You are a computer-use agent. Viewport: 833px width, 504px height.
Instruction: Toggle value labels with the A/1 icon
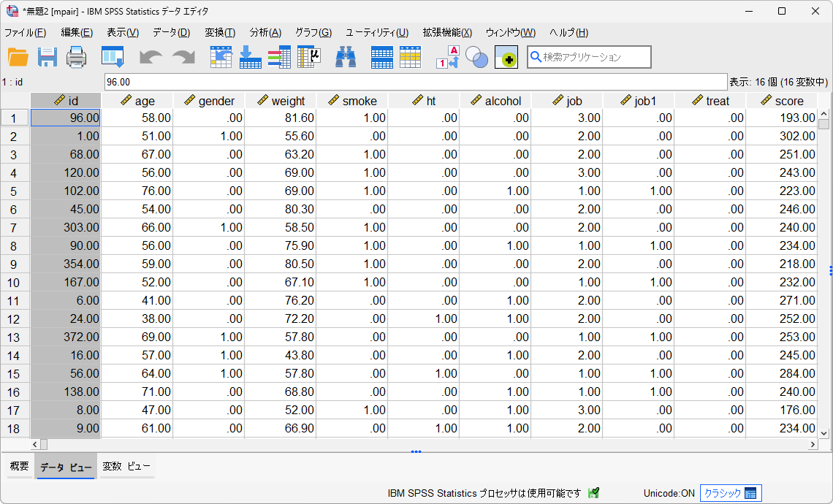click(447, 57)
